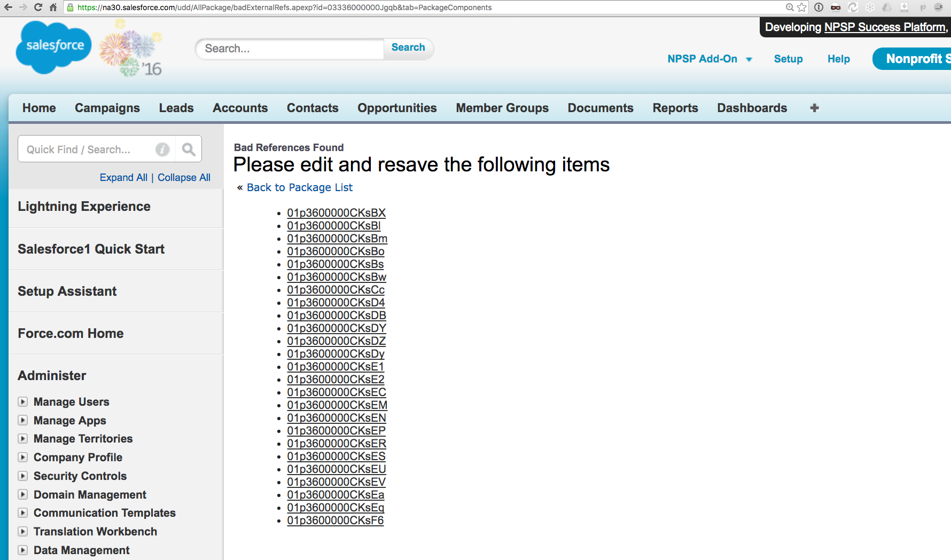Switch to the Member Groups tab
Viewport: 951px width, 560px height.
502,108
